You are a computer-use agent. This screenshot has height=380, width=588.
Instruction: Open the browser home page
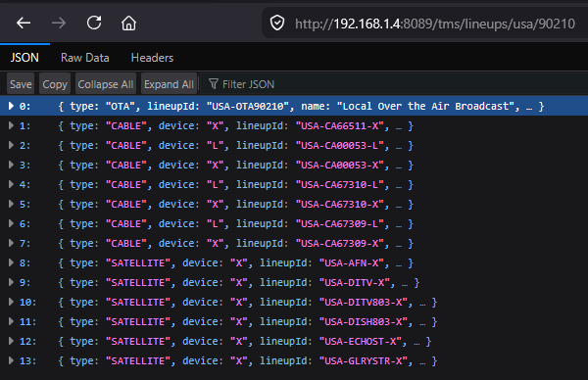click(x=128, y=23)
